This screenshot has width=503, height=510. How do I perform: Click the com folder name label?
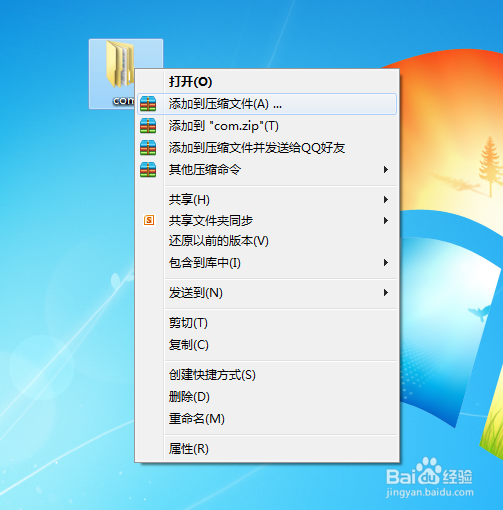coord(123,100)
